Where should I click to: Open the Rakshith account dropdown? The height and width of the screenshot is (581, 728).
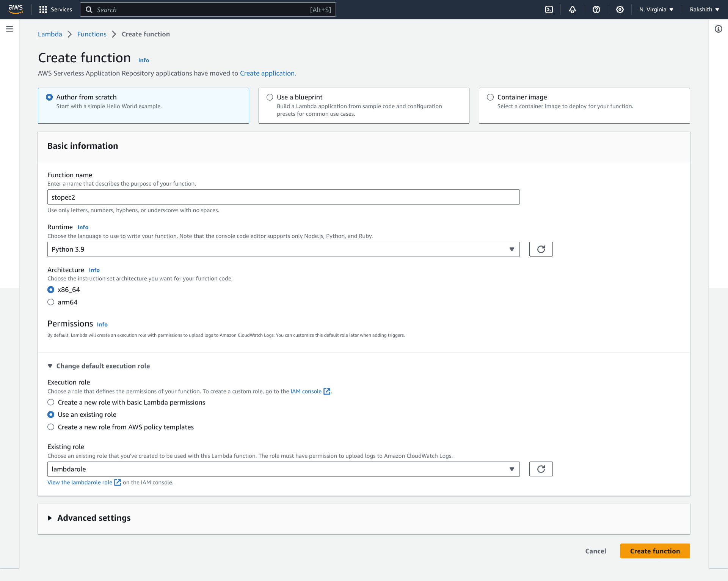tap(704, 9)
